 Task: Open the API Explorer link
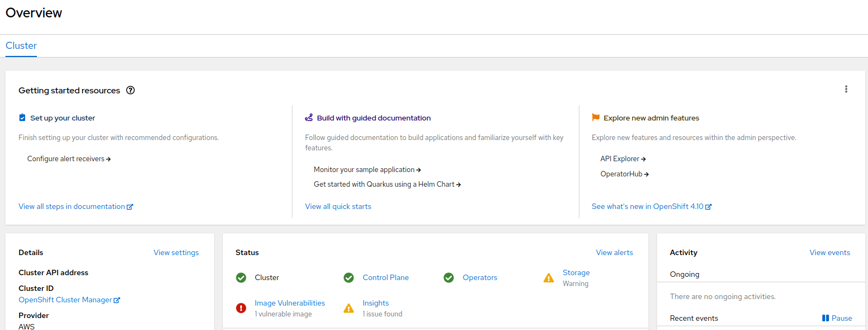[x=623, y=159]
